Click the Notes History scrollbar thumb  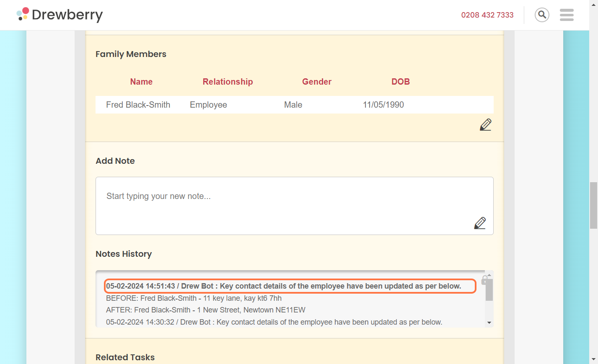coord(489,290)
